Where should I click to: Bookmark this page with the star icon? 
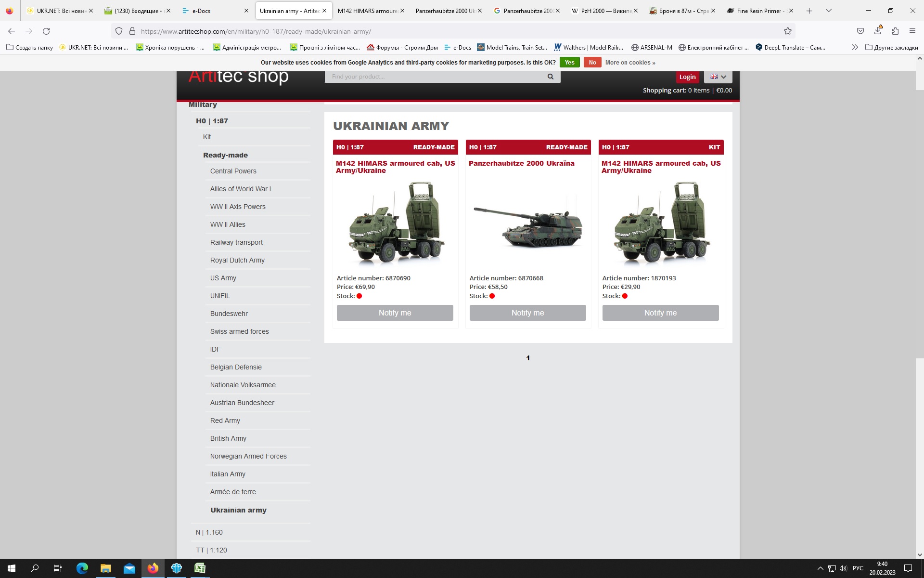(787, 31)
